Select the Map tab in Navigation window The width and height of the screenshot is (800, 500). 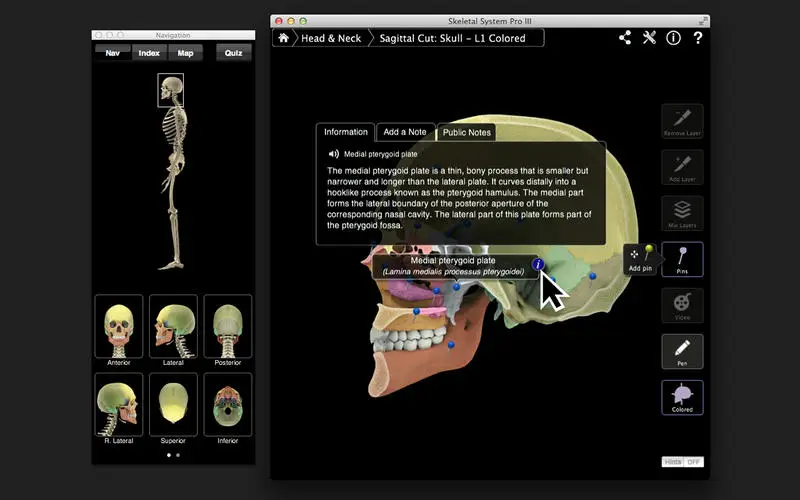pos(185,53)
